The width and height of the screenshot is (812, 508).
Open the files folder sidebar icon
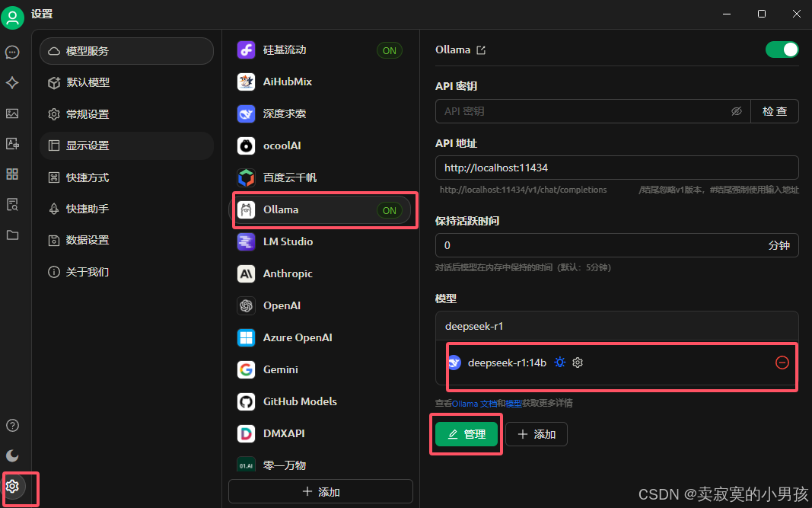pos(12,235)
